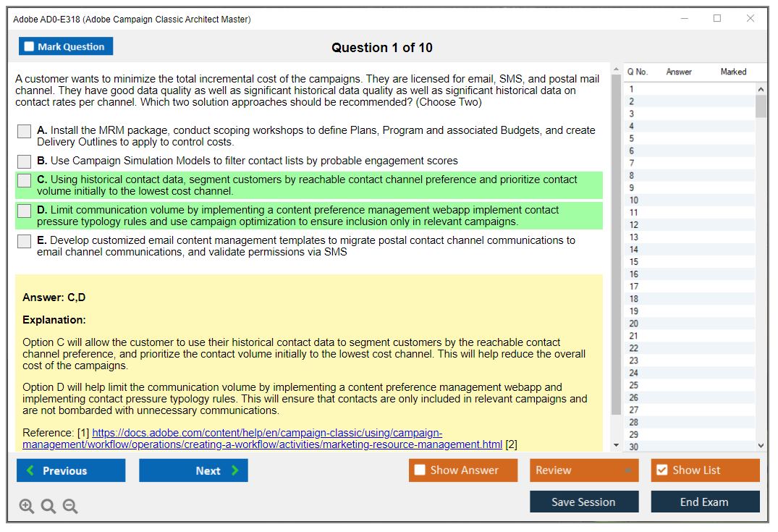The image size is (778, 532).
Task: Go to the Next question
Action: point(193,470)
